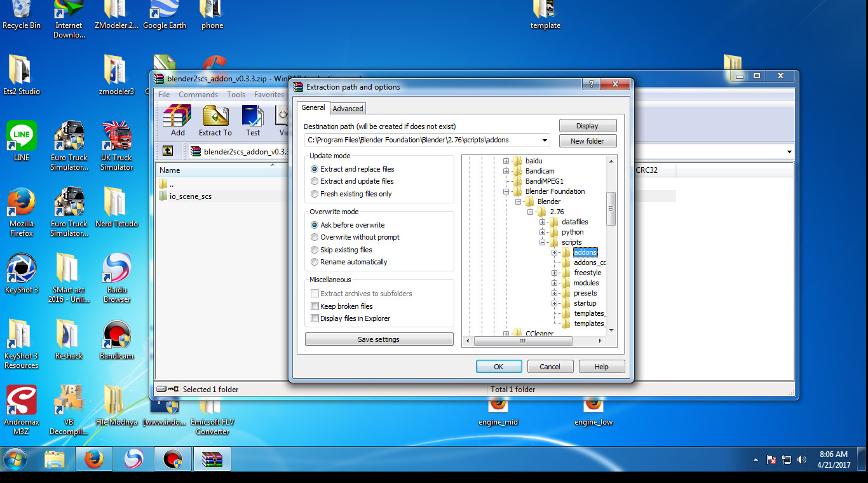Select the engine_mid file on desktop
Image resolution: width=868 pixels, height=483 pixels.
(x=498, y=412)
